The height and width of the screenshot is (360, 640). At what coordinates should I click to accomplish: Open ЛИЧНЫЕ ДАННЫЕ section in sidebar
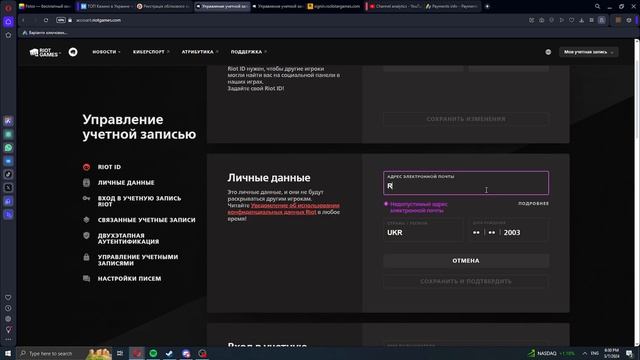126,182
